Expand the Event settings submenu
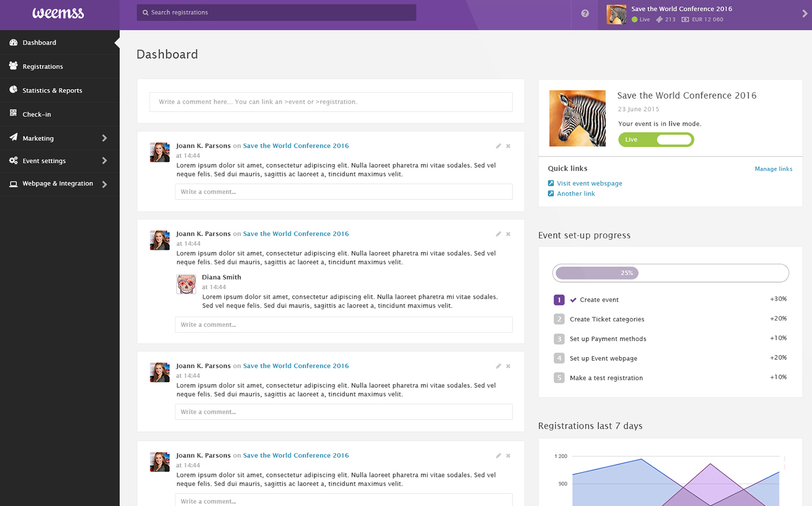Image resolution: width=812 pixels, height=506 pixels. pyautogui.click(x=104, y=161)
